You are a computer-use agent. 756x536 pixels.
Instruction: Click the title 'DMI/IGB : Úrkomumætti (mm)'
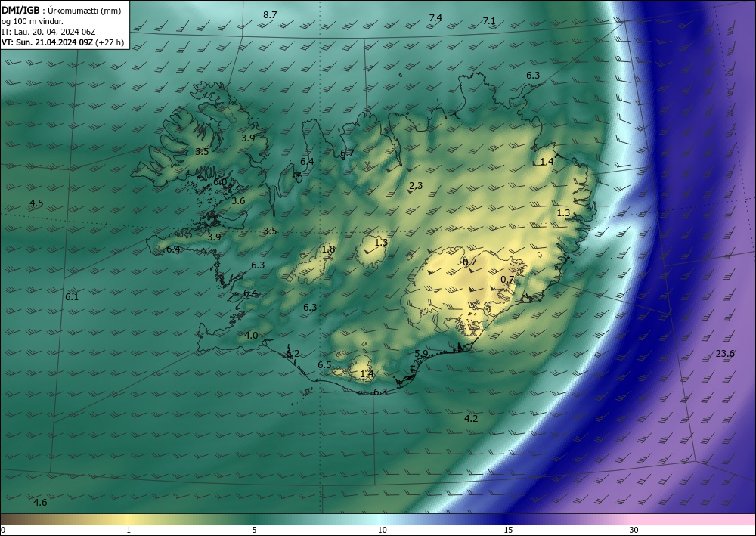pos(60,11)
